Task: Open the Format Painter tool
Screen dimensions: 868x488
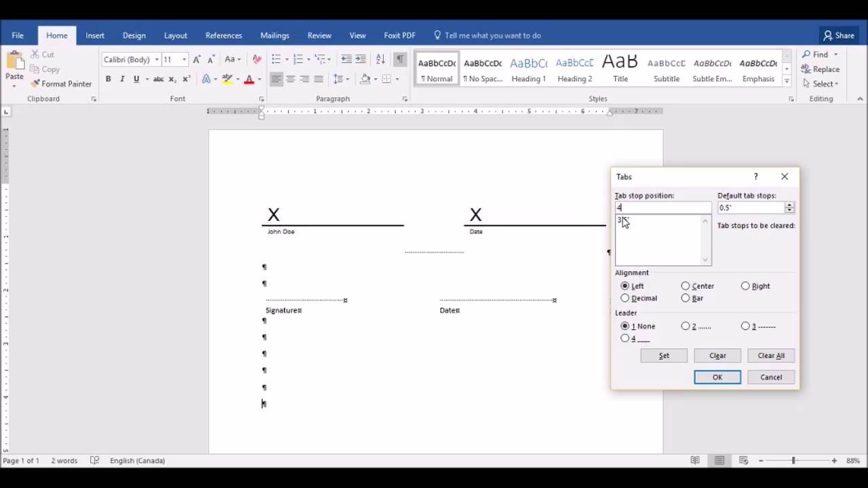Action: coord(61,83)
